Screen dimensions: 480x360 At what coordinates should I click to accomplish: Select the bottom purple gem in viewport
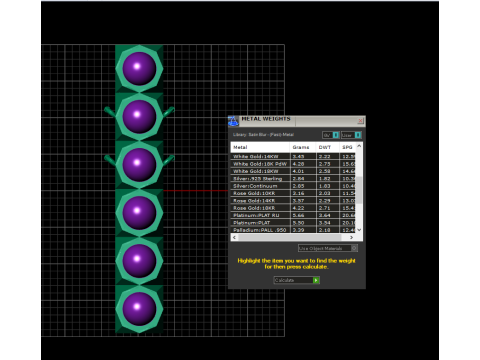coord(139,309)
